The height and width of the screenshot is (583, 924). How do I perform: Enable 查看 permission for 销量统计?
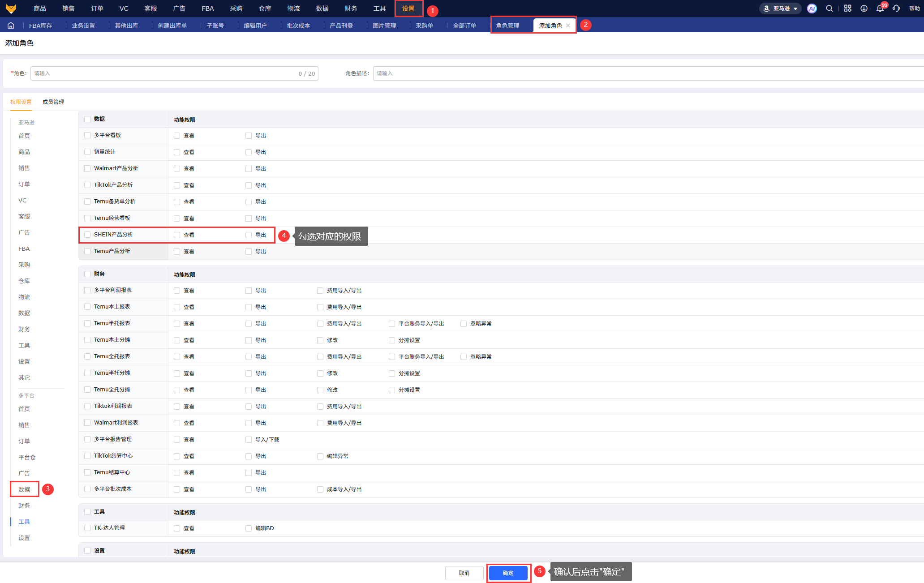[x=177, y=152]
